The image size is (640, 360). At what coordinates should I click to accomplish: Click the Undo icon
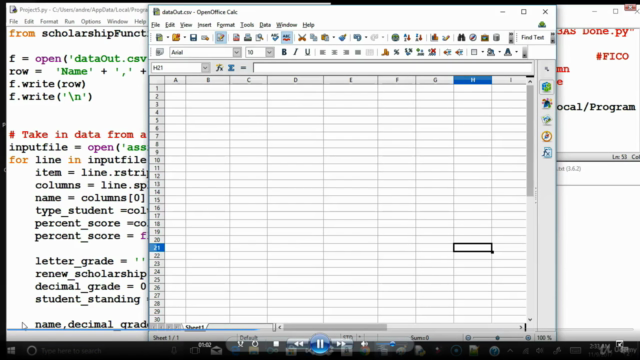(358, 38)
